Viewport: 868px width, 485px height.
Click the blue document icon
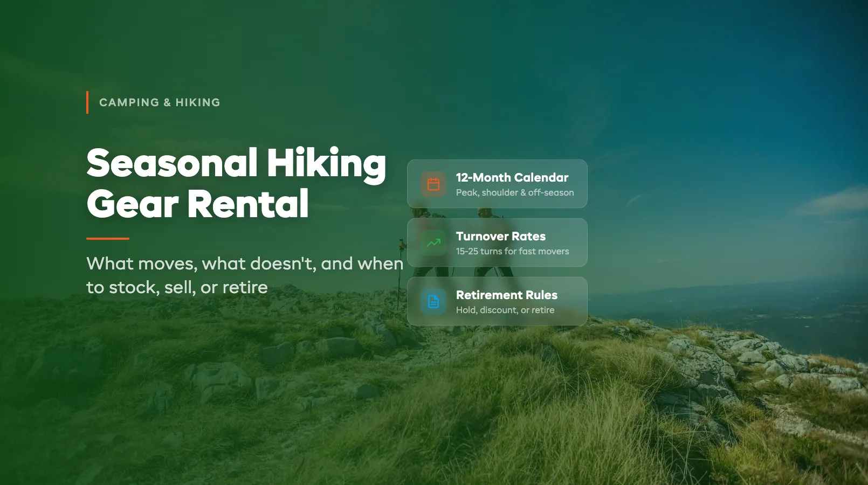point(433,302)
